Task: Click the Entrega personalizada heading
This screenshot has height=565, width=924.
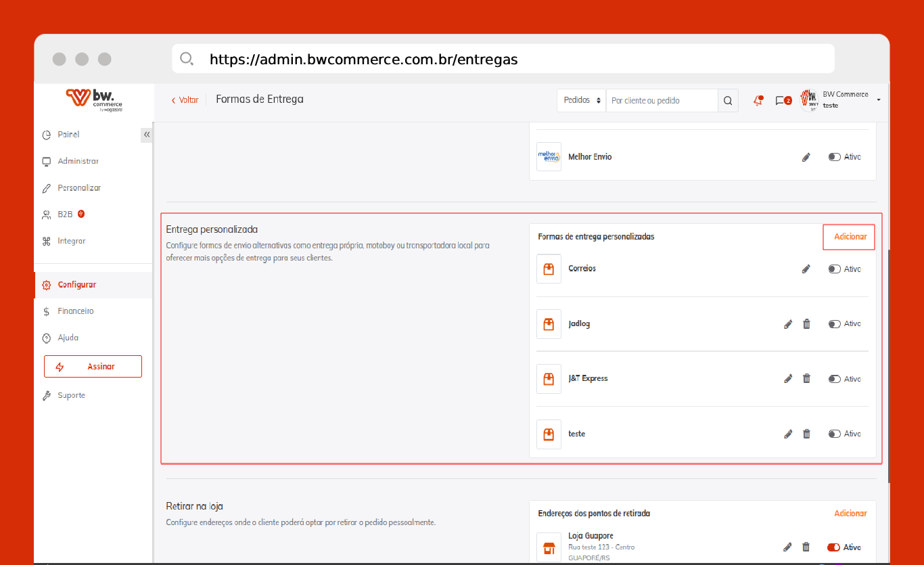Action: point(212,230)
